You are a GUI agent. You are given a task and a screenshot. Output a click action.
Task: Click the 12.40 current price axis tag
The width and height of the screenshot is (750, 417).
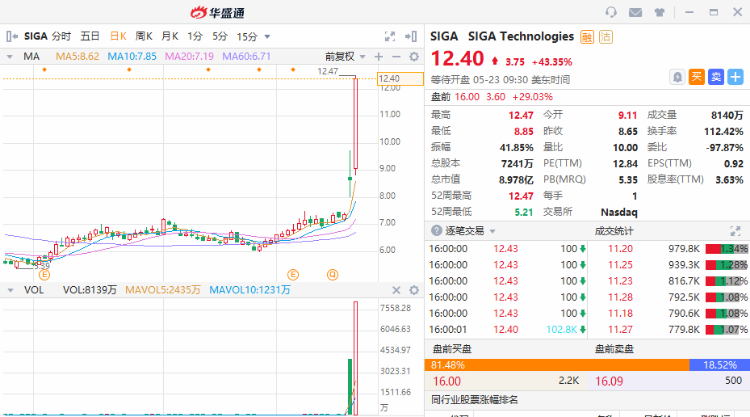pos(400,78)
